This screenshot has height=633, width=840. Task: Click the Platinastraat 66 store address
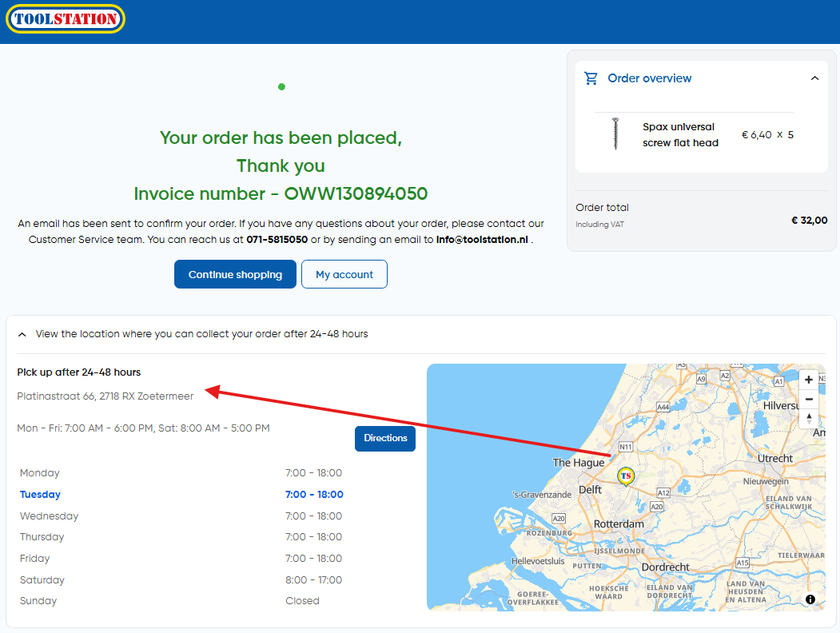105,396
